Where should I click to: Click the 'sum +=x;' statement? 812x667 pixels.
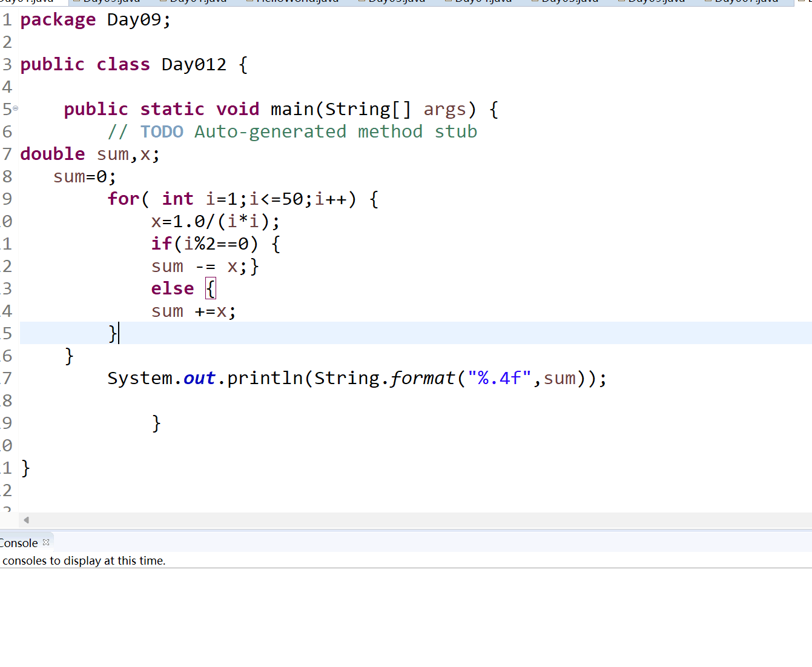[x=194, y=311]
